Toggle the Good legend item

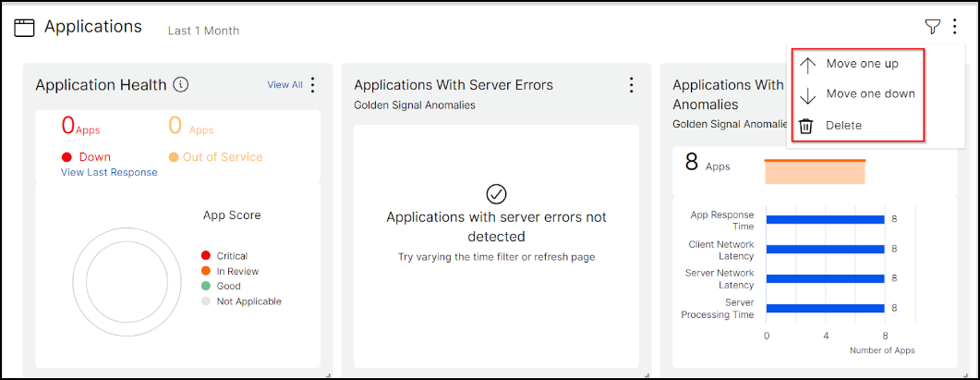[x=221, y=286]
